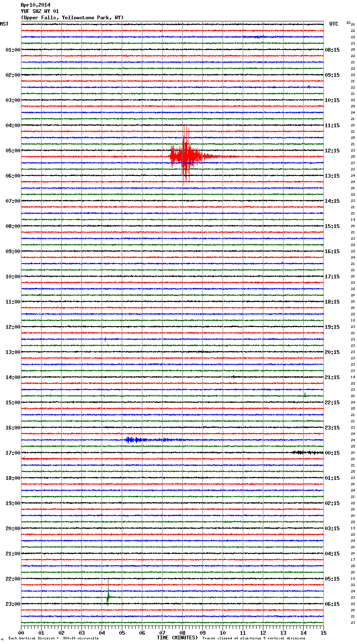Pick the 17:00 MST time label
The width and height of the screenshot is (357, 644).
13,453
